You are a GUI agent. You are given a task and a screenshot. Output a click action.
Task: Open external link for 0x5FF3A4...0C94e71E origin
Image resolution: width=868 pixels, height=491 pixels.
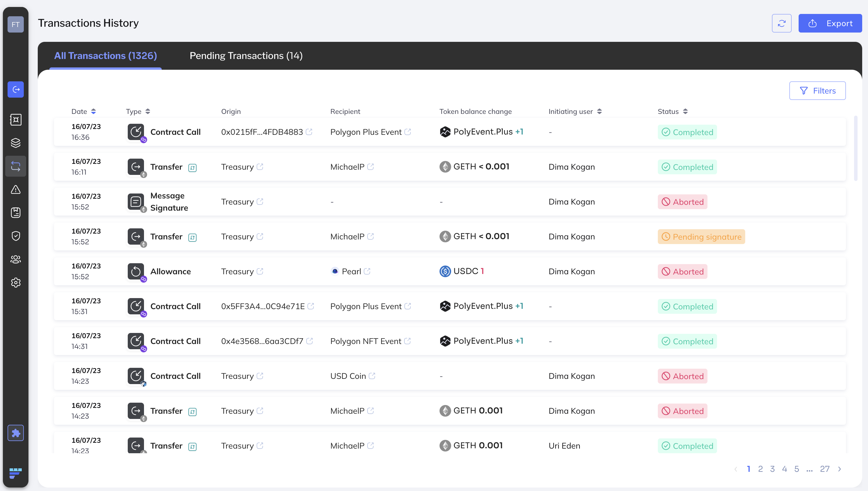click(311, 306)
